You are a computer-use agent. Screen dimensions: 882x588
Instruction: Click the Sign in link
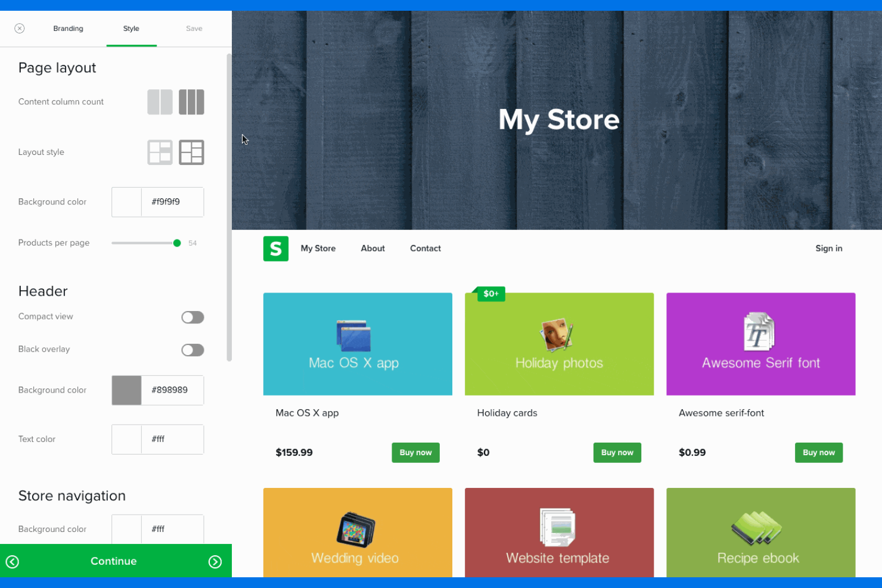tap(828, 248)
